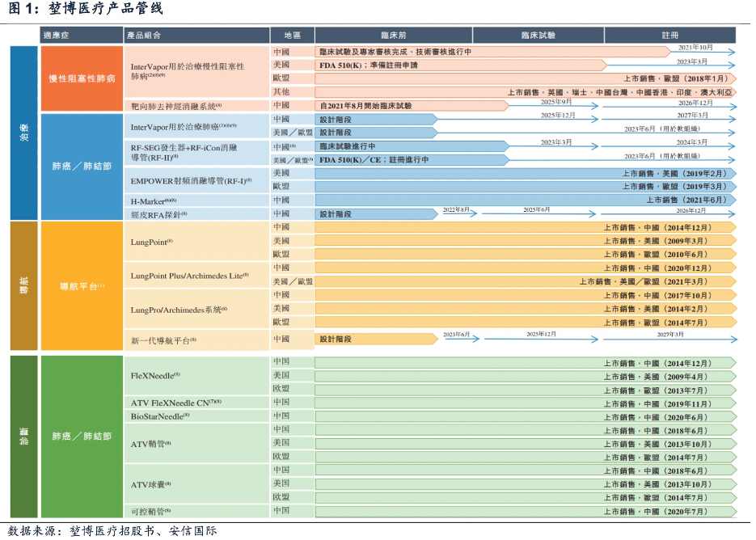Viewport: 756px width, 540px height.
Task: Click the 地區 column header
Action: click(x=293, y=36)
